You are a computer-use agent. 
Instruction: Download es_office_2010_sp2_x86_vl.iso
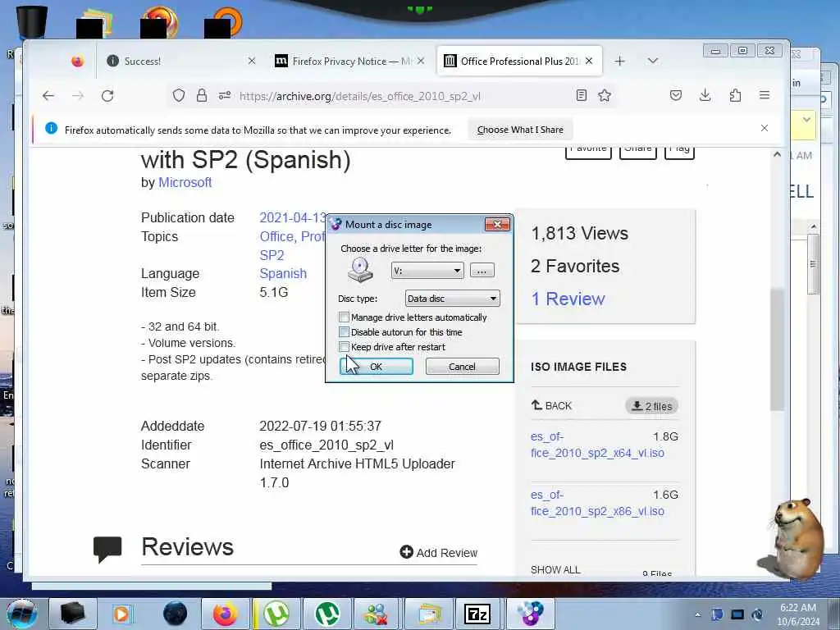tap(597, 503)
